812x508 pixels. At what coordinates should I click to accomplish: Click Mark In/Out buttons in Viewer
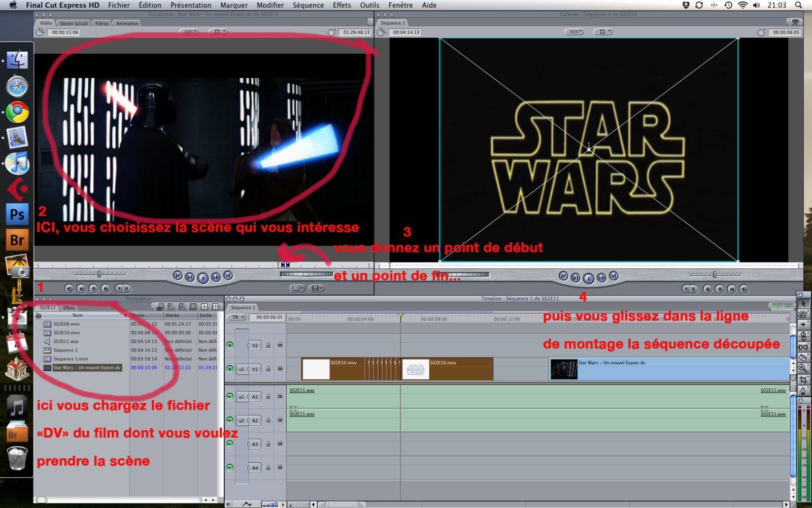point(122,289)
